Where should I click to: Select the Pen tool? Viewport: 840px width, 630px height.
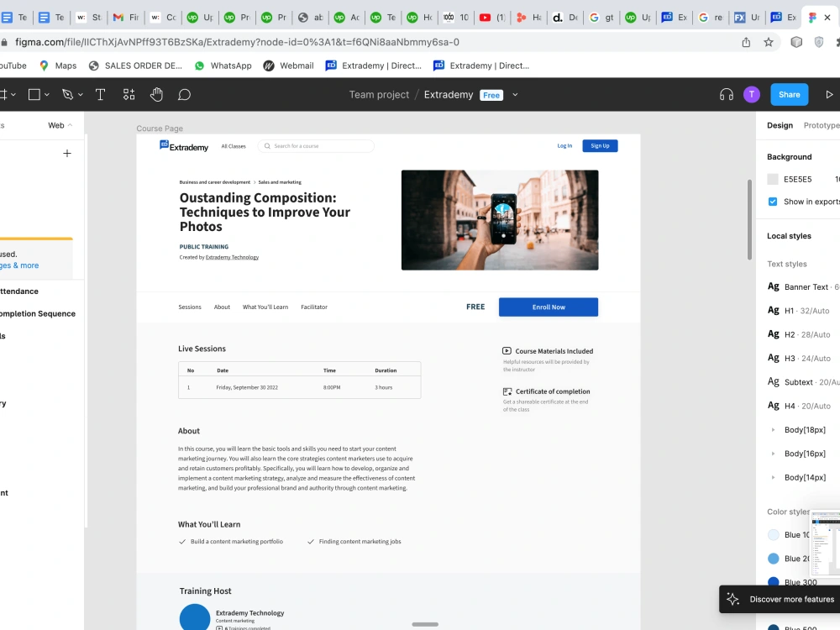[67, 95]
